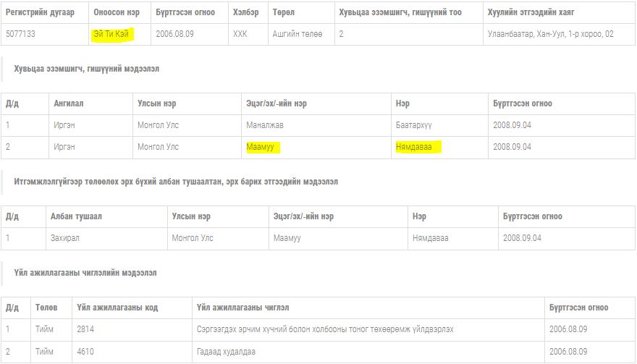Click the Ангилал column header
This screenshot has width=637, height=364.
[x=69, y=103]
